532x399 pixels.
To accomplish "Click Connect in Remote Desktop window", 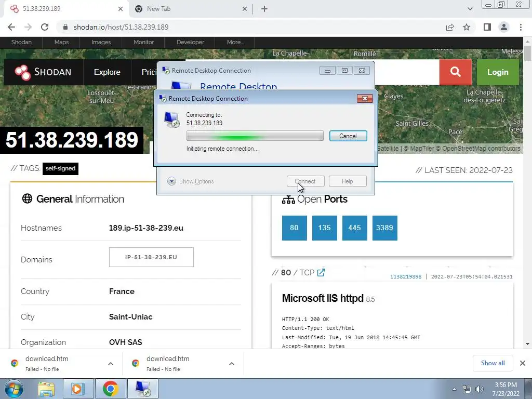I will [305, 181].
